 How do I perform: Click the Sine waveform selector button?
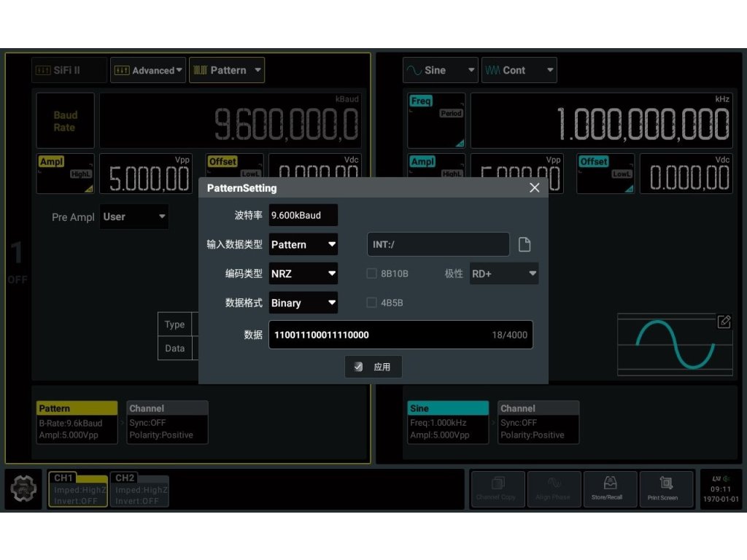[440, 70]
